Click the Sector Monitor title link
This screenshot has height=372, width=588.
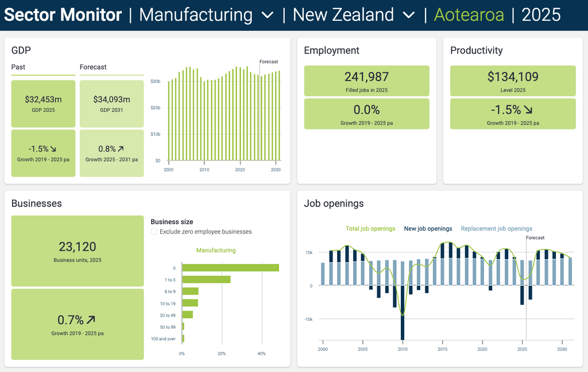(x=63, y=15)
